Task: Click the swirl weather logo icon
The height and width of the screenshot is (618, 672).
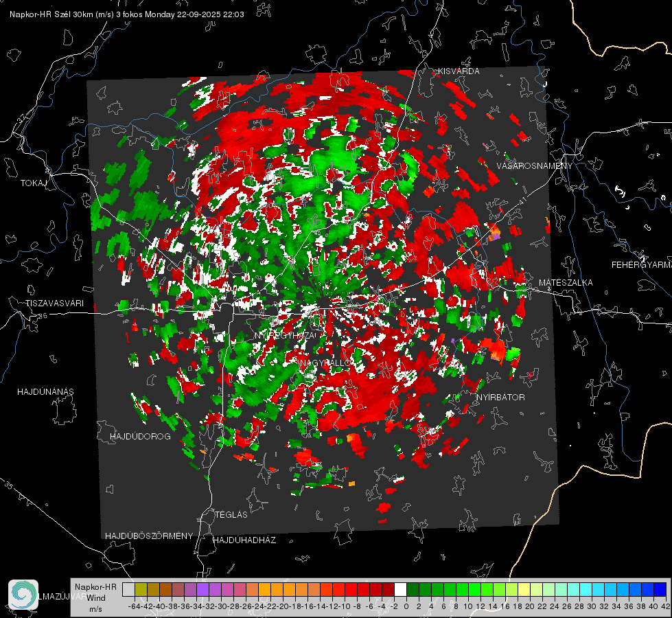Action: pyautogui.click(x=23, y=595)
